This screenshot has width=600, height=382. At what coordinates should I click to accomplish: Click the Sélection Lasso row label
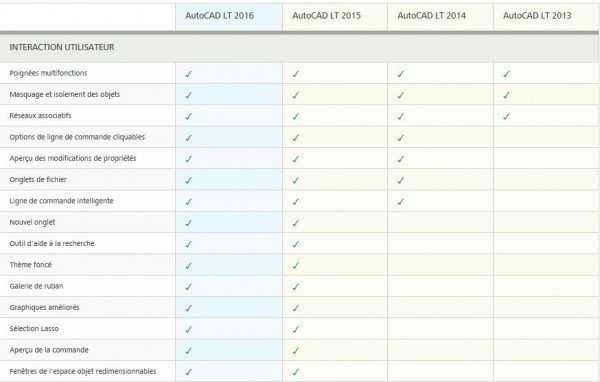(x=34, y=329)
